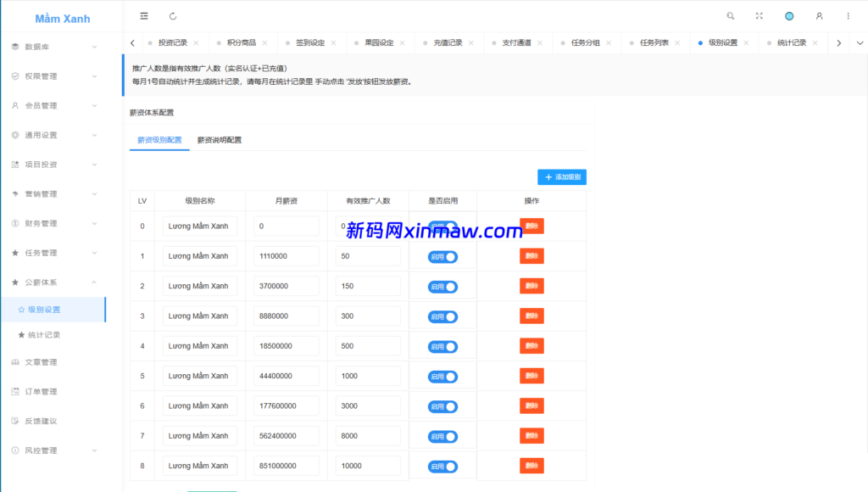Edit promoter count field showing 150
Image resolution: width=868 pixels, height=492 pixels.
368,286
